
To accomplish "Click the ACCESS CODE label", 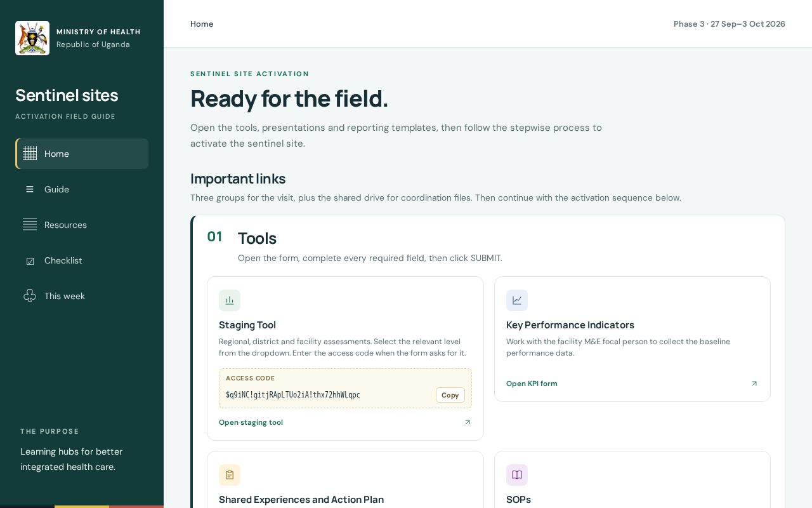I will [x=251, y=378].
